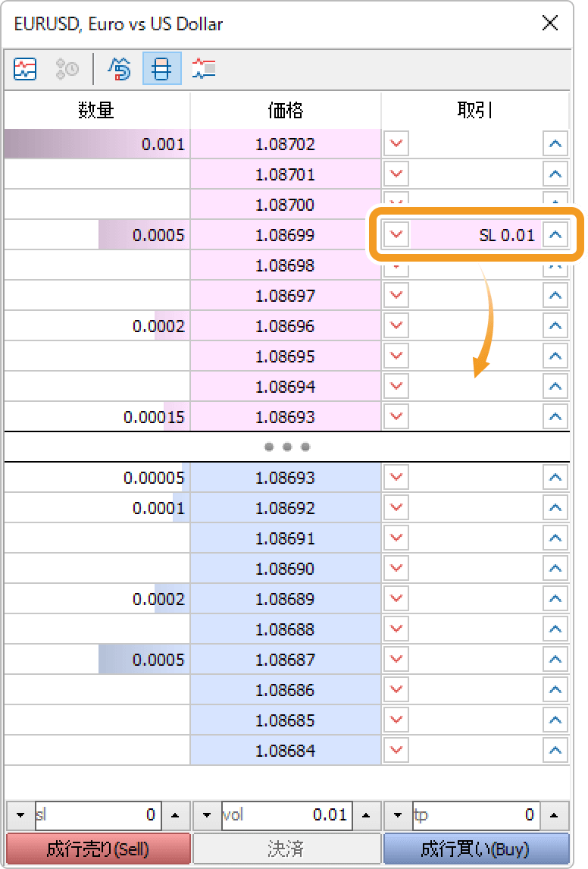The height and width of the screenshot is (869, 588).
Task: Click into the sl input field
Action: tap(98, 815)
